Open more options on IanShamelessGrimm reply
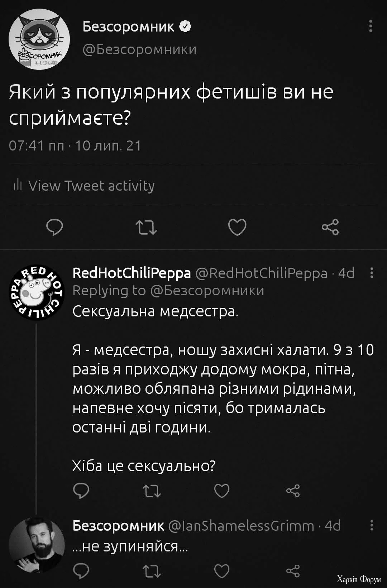Screen dimensions: 387x588 coord(372,526)
